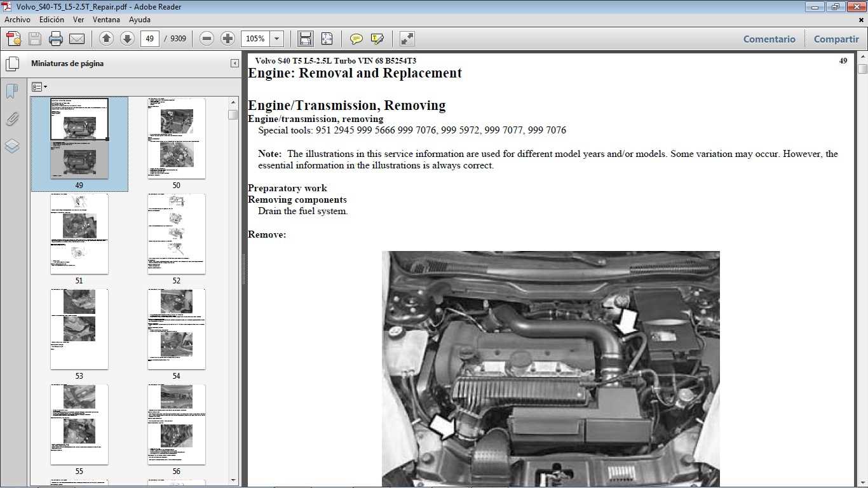
Task: Open the Ayuda menu
Action: [x=140, y=20]
